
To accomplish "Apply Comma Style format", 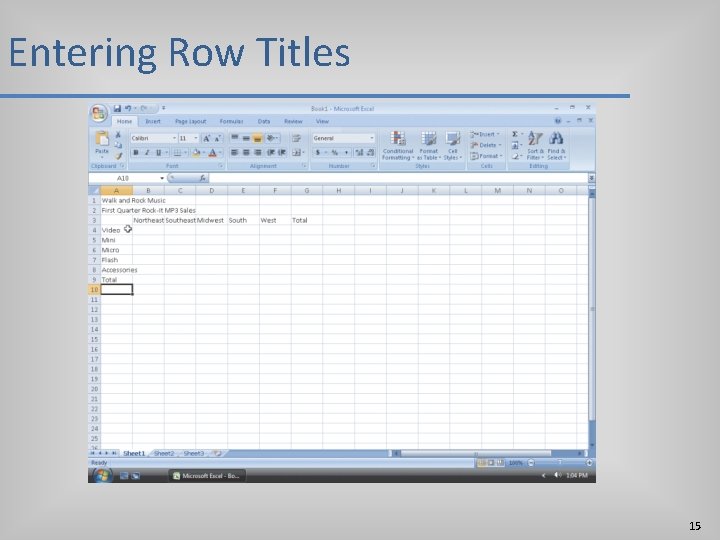I will click(346, 152).
